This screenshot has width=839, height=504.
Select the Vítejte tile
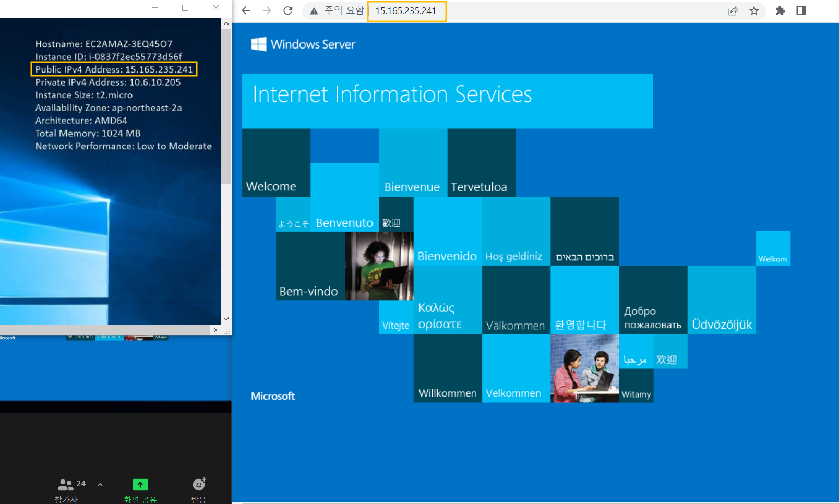click(396, 317)
